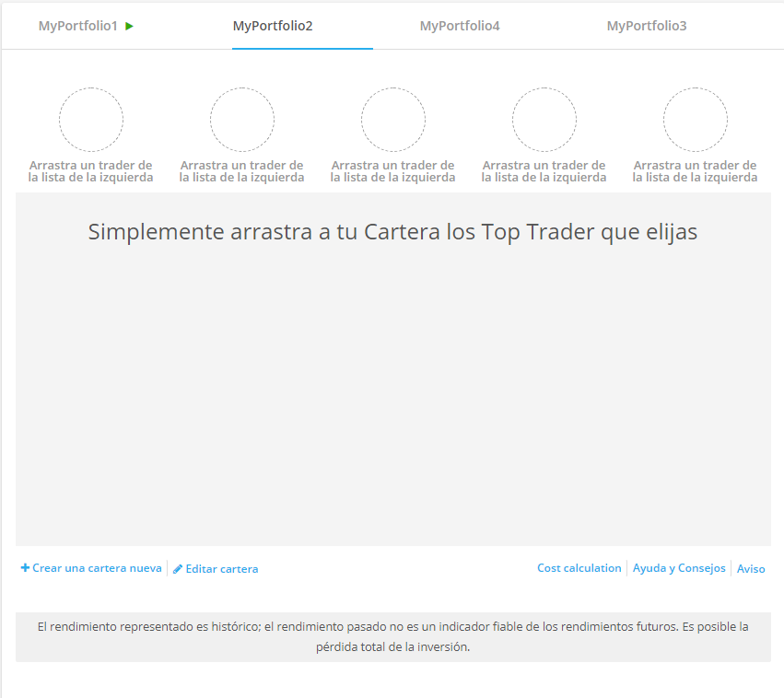Click 'Crear una cartera nueva' link
The image size is (784, 698).
97,568
